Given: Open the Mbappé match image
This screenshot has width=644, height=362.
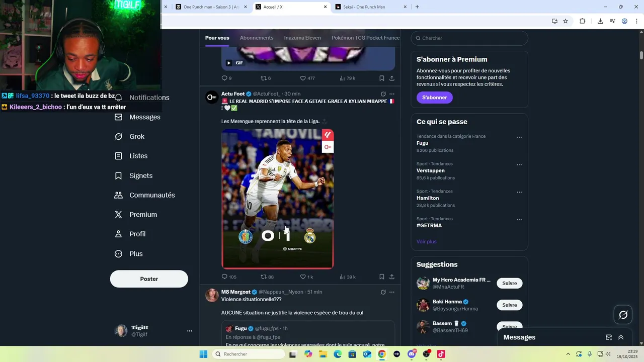Looking at the screenshot, I should pos(278,199).
